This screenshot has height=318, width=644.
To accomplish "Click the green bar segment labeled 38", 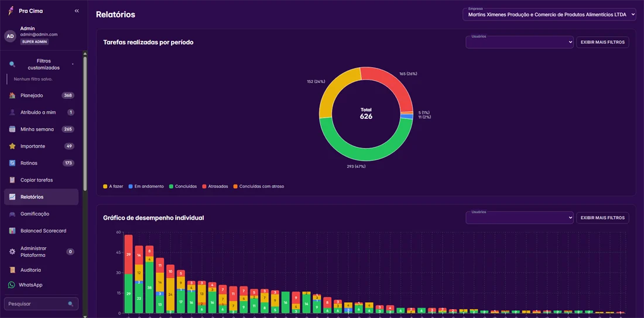I will tap(149, 288).
